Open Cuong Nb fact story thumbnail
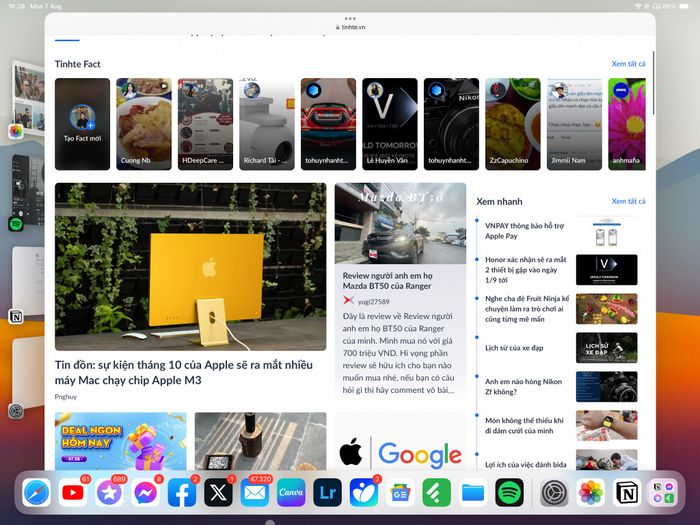The image size is (700, 525). coord(144,124)
